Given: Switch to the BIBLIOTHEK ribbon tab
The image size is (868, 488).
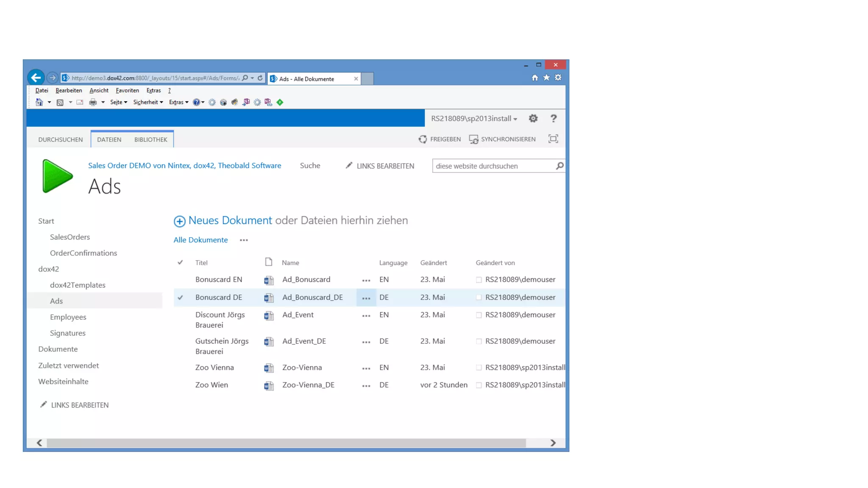Looking at the screenshot, I should [x=150, y=139].
